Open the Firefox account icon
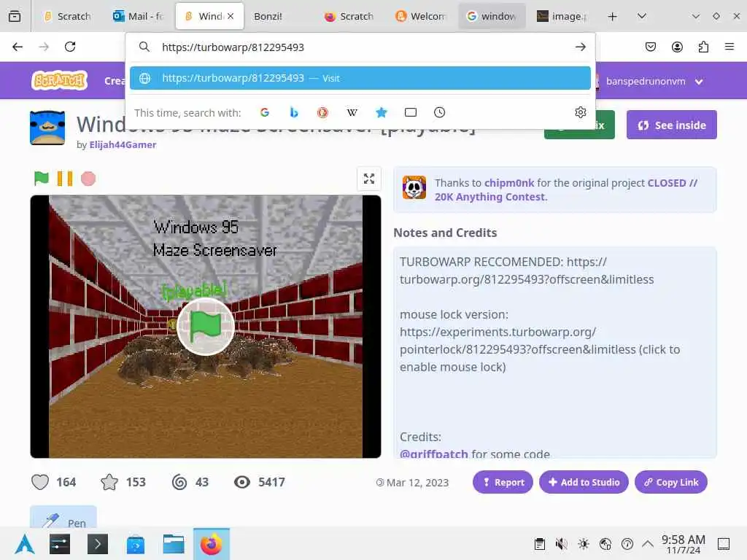The height and width of the screenshot is (560, 747). click(x=677, y=47)
